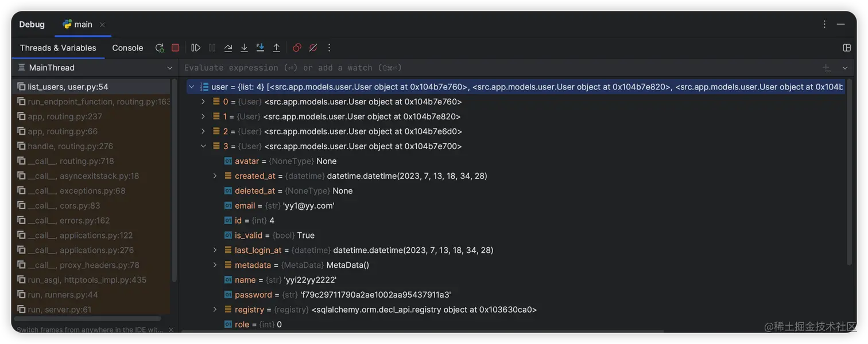
Task: Click the email 'yy1@yy.com' variable
Action: [279, 206]
